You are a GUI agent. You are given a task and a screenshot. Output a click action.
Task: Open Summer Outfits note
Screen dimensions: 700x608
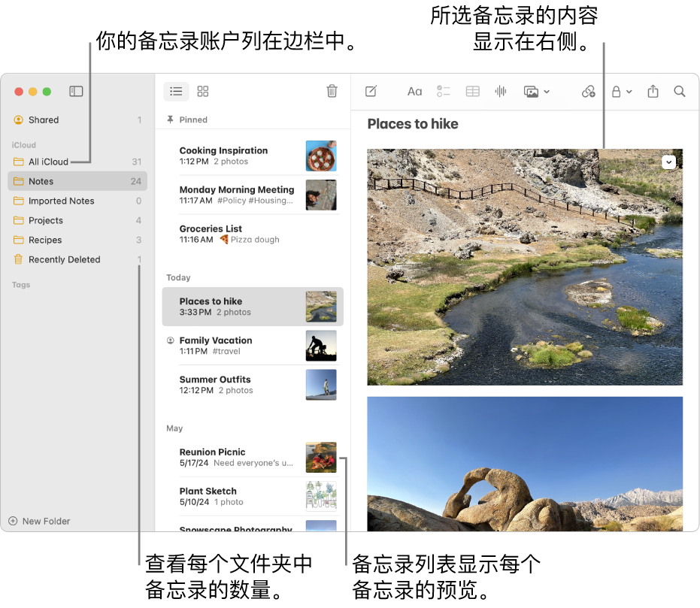coord(253,385)
